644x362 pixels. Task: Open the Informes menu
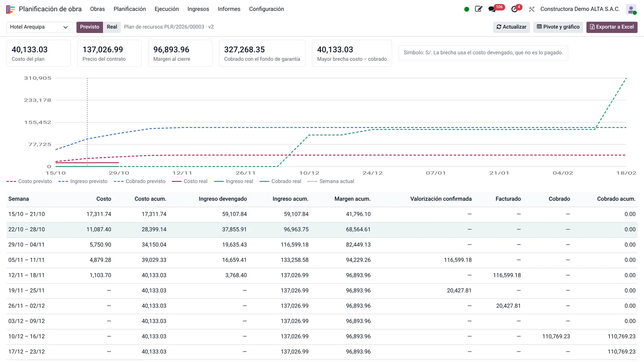tap(229, 9)
